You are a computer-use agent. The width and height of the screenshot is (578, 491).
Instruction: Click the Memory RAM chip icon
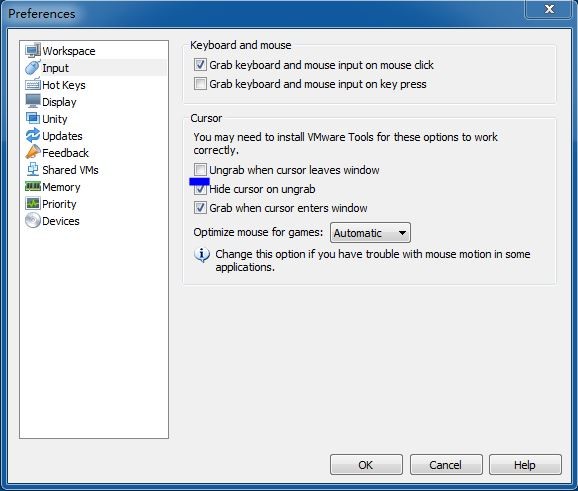[x=33, y=186]
